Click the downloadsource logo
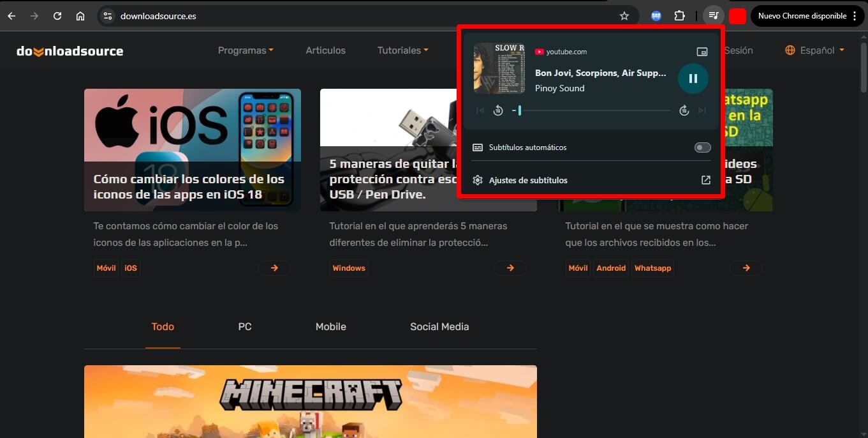Image resolution: width=868 pixels, height=438 pixels. pos(70,51)
